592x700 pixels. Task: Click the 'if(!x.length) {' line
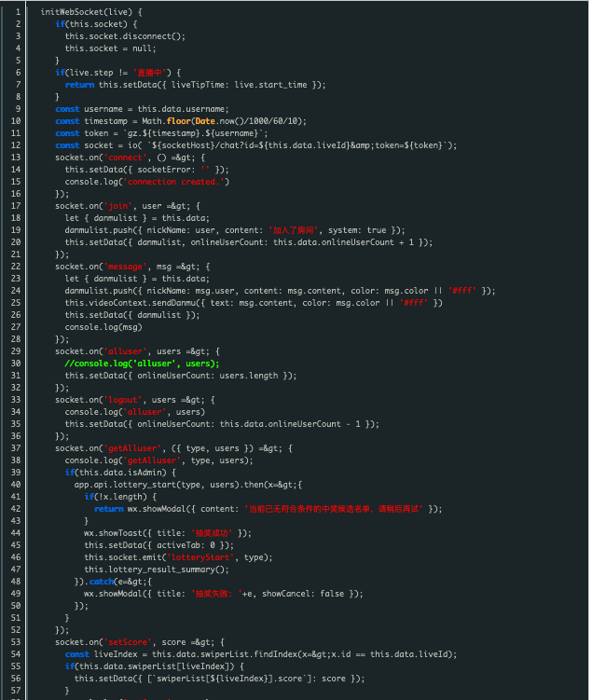(x=120, y=497)
